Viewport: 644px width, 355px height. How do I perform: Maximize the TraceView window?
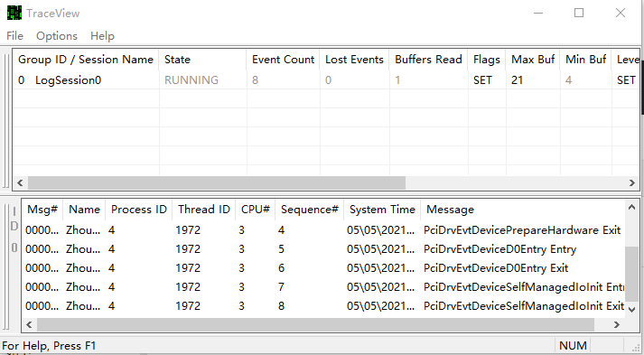[579, 14]
